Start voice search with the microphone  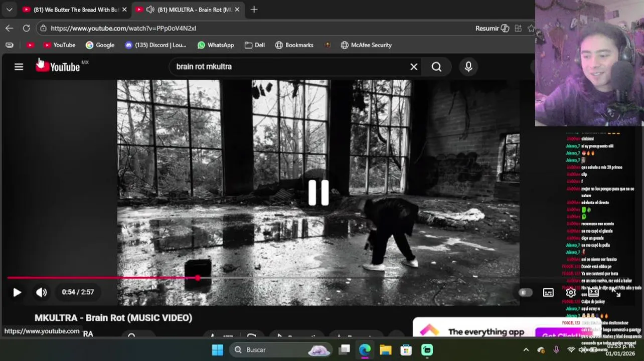(x=468, y=67)
